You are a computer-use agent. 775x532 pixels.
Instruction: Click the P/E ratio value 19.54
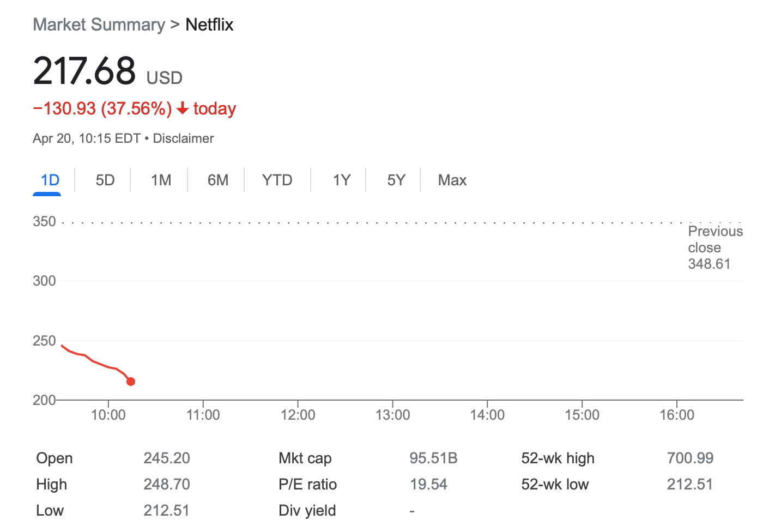[429, 485]
